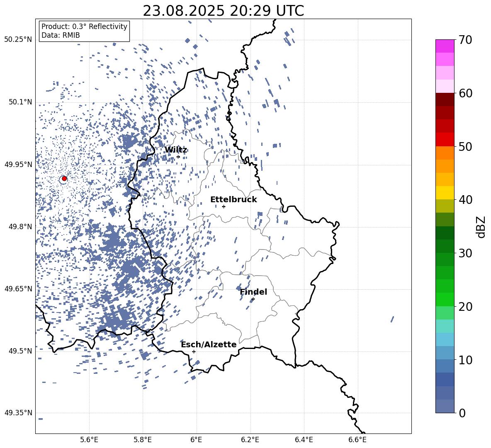Click the 6.6°E longitude label

pyautogui.click(x=357, y=440)
